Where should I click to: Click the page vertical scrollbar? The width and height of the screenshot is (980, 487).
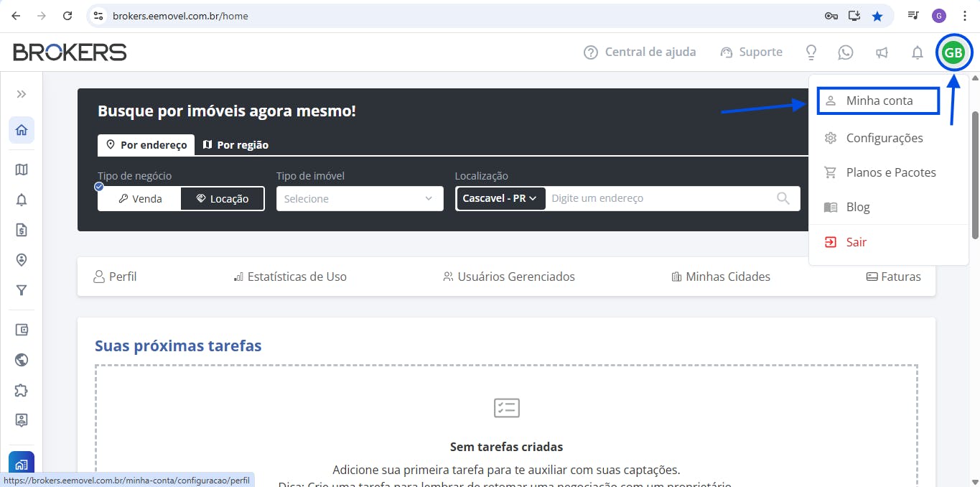975,175
